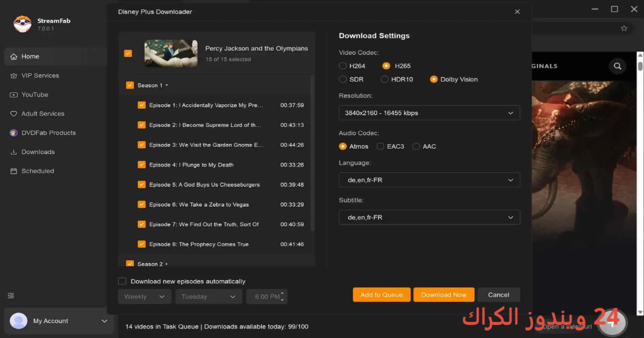Image resolution: width=644 pixels, height=338 pixels.
Task: Open the Tuesday day dropdown
Action: (x=208, y=297)
